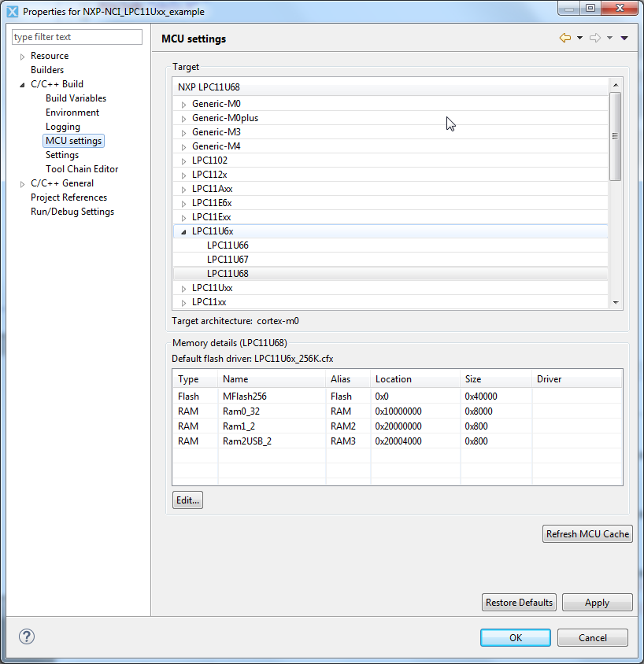The image size is (644, 664).
Task: Click the Driver column header
Action: (576, 379)
